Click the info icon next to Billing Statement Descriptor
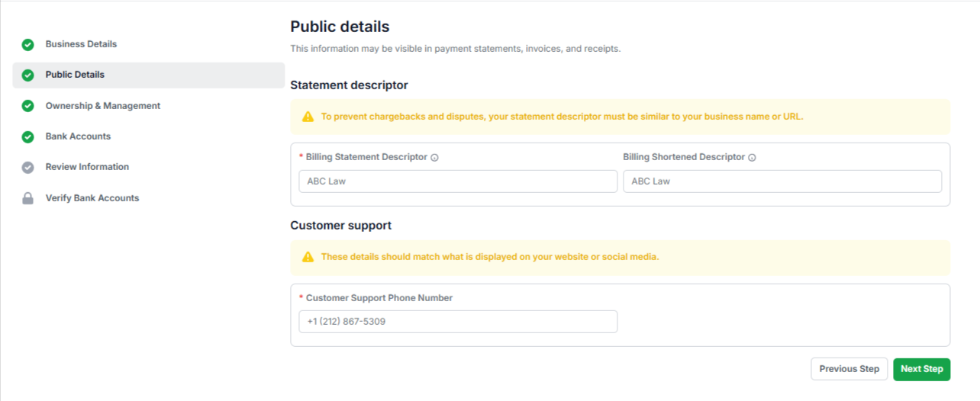Viewport: 980px width, 401px height. (434, 158)
